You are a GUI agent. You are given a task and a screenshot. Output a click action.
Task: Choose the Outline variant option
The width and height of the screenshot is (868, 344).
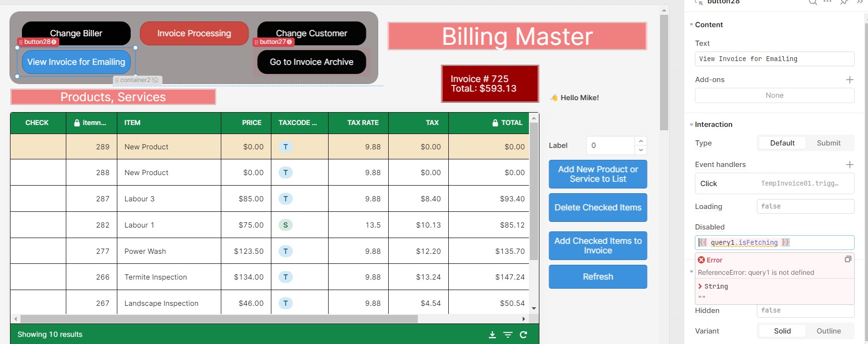coord(828,331)
